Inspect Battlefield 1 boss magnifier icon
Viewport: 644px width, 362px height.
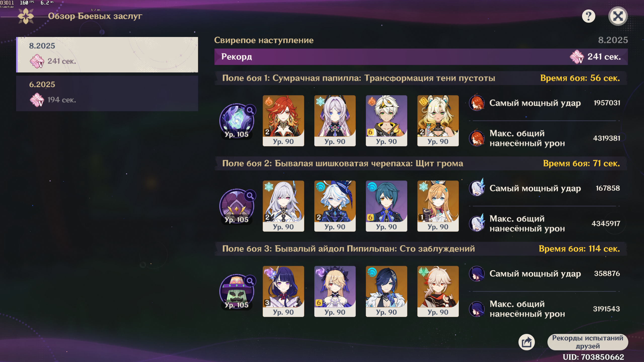(250, 110)
